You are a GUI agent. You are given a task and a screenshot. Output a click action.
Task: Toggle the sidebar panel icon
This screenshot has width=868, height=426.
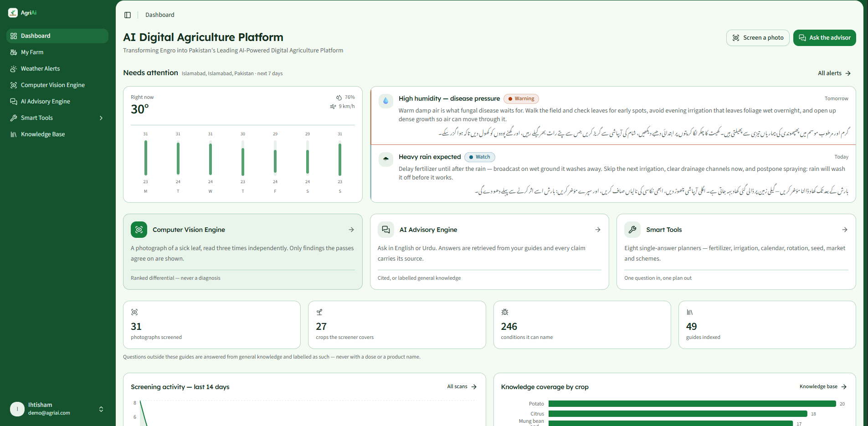[128, 15]
